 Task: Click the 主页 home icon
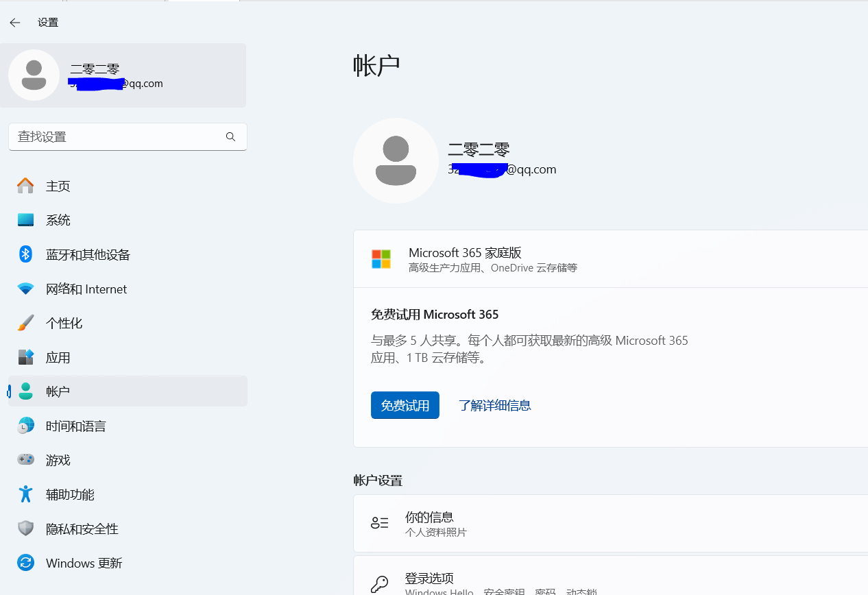[x=25, y=186]
